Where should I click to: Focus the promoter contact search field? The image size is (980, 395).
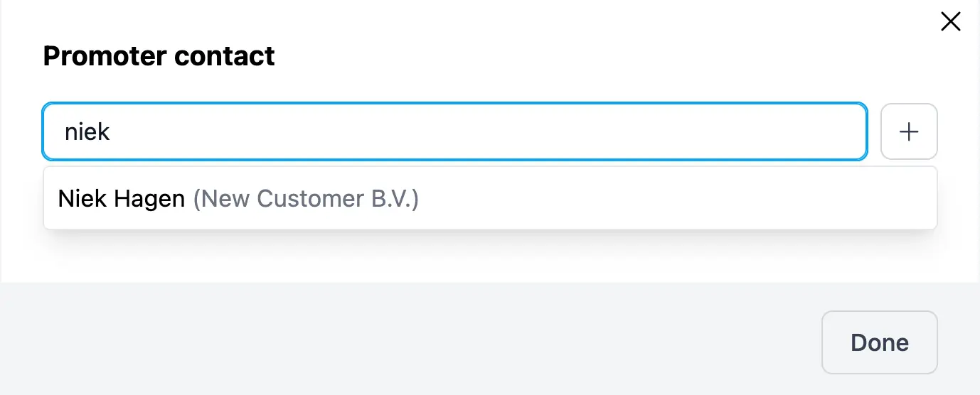(x=455, y=132)
